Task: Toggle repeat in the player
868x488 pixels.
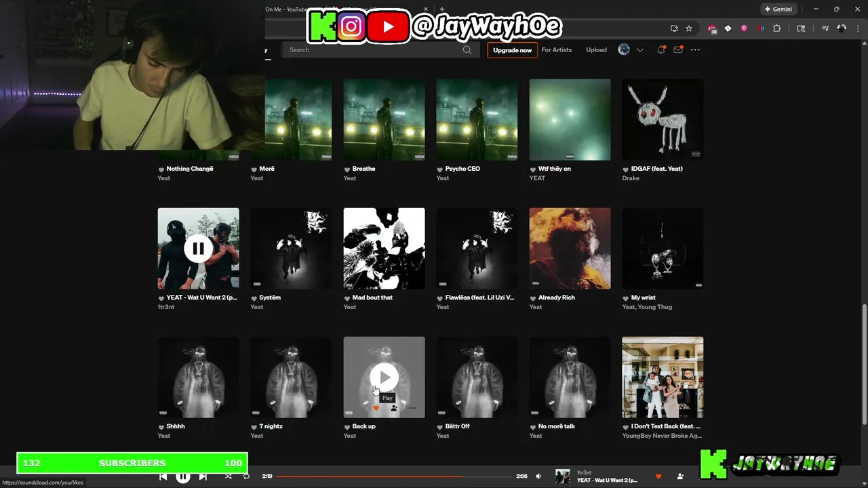Action: (x=246, y=476)
